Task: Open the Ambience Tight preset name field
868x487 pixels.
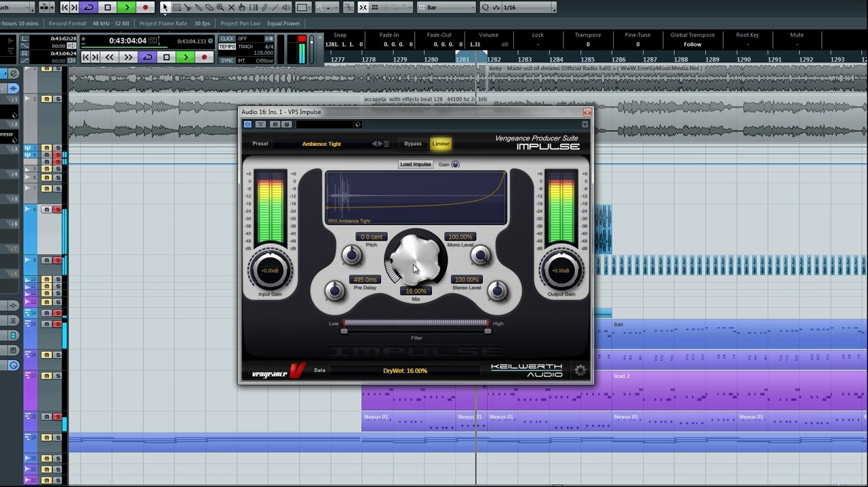Action: [x=321, y=144]
